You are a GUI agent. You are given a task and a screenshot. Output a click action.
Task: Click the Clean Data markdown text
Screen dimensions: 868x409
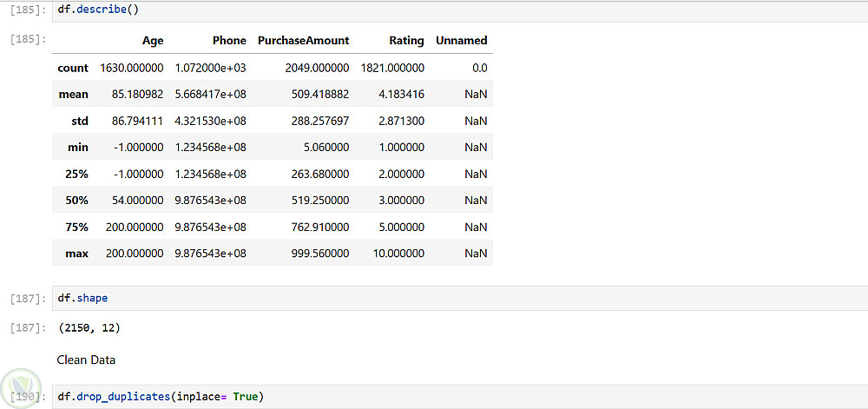point(86,360)
